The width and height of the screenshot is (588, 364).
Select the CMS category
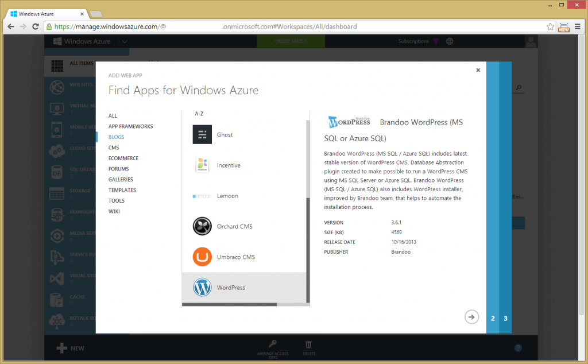114,148
